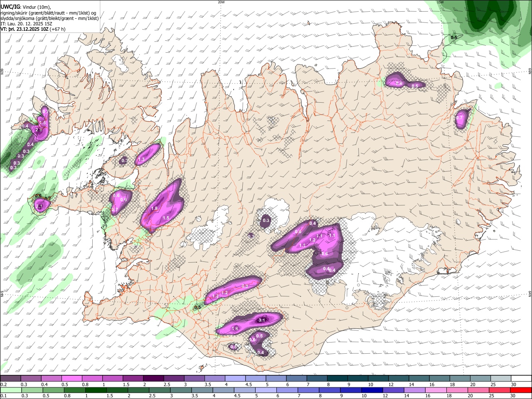Click the 15W longitude label
Image resolution: width=532 pixels, height=399 pixels.
(440, 2)
